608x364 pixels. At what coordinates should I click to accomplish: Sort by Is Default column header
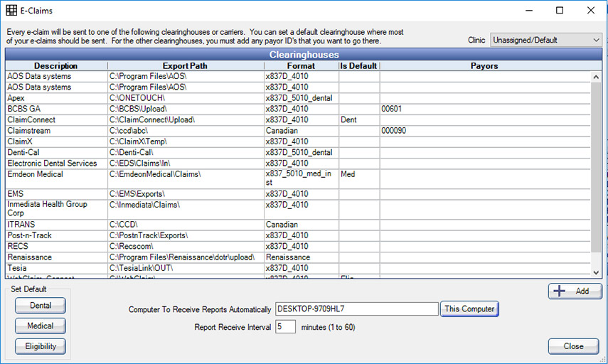[x=359, y=66]
